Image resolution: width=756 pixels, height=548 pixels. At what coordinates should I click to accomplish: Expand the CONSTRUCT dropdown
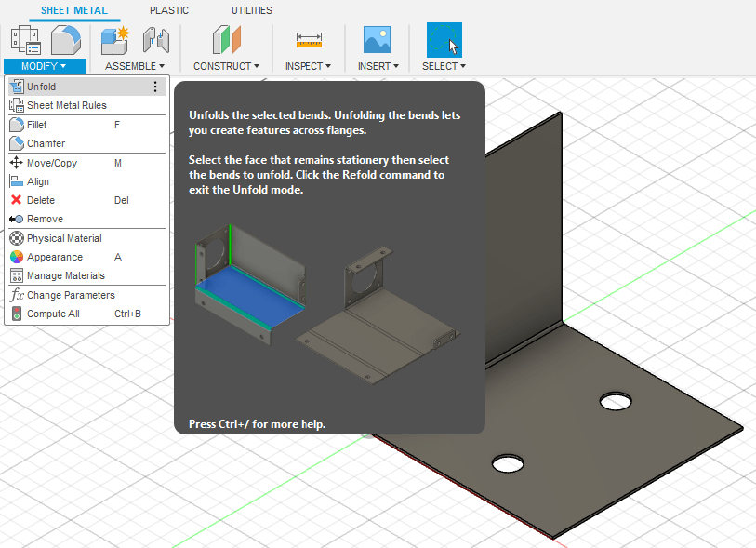click(226, 66)
